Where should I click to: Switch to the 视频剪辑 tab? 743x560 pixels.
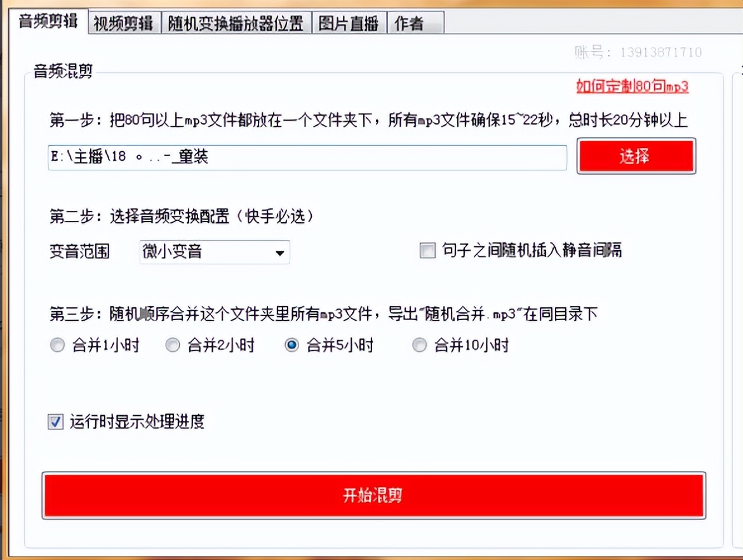coord(124,22)
